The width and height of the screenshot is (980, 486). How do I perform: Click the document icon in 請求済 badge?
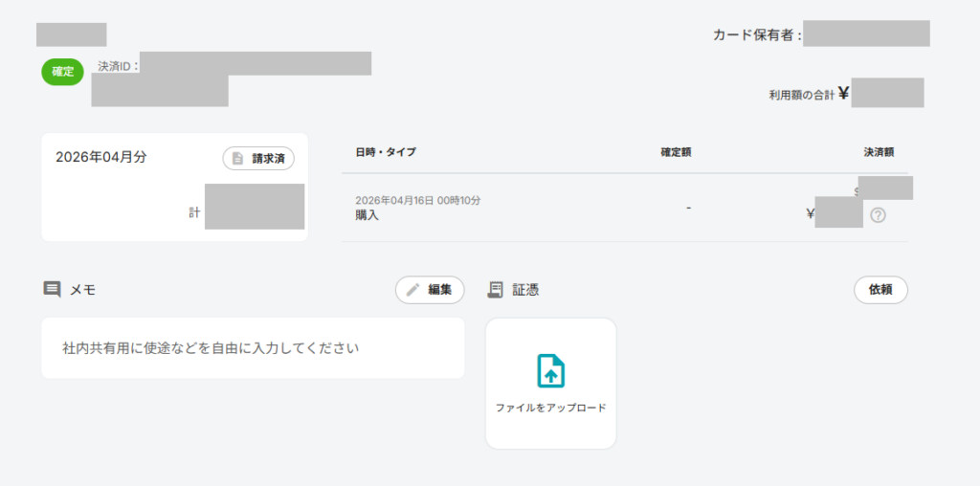237,159
